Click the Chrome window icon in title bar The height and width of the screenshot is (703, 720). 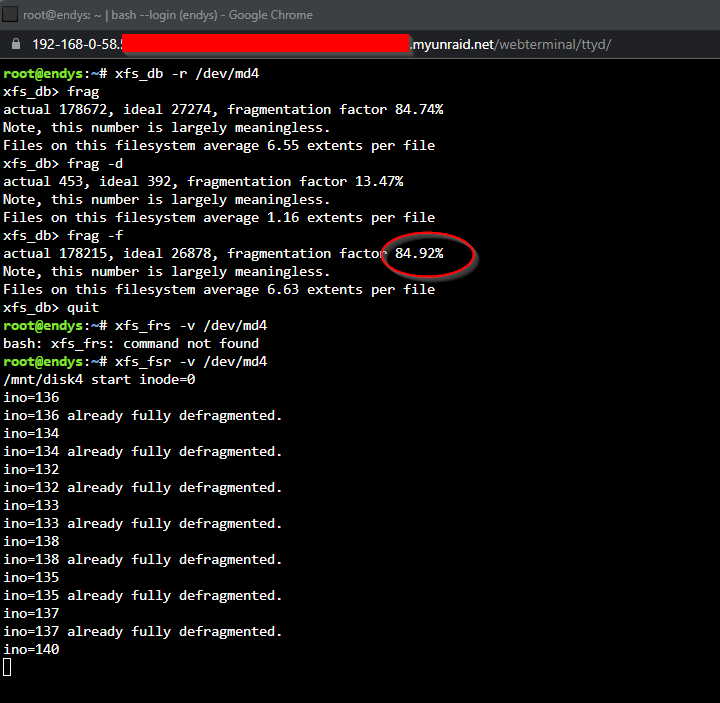10,14
